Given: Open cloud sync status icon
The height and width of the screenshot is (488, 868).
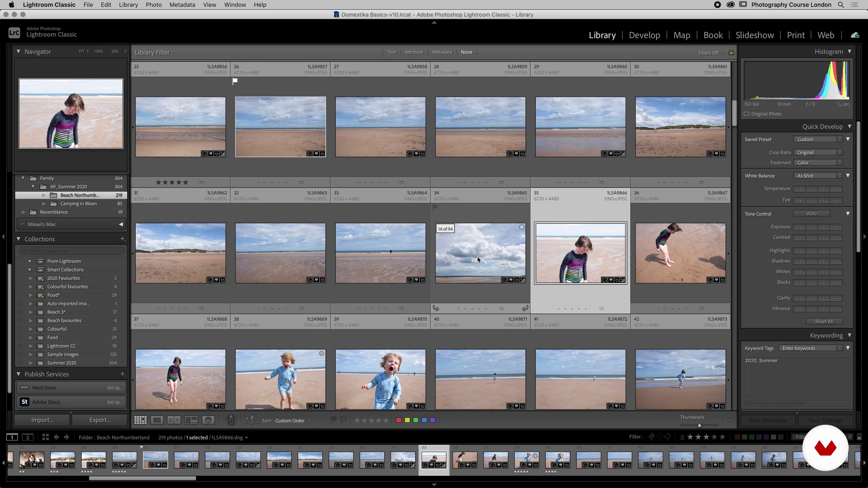Looking at the screenshot, I should 855,35.
